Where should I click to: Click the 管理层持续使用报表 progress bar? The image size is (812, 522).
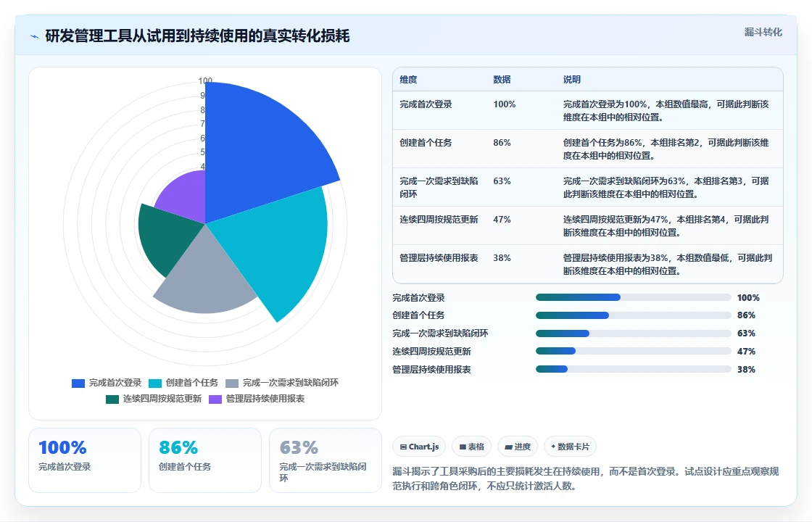pyautogui.click(x=634, y=369)
